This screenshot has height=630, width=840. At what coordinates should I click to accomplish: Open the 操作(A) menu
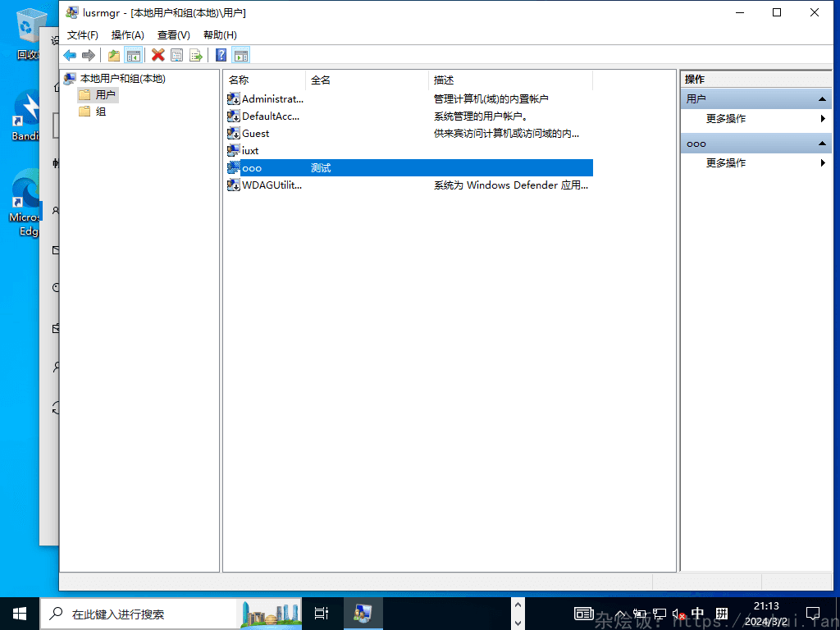tap(127, 35)
